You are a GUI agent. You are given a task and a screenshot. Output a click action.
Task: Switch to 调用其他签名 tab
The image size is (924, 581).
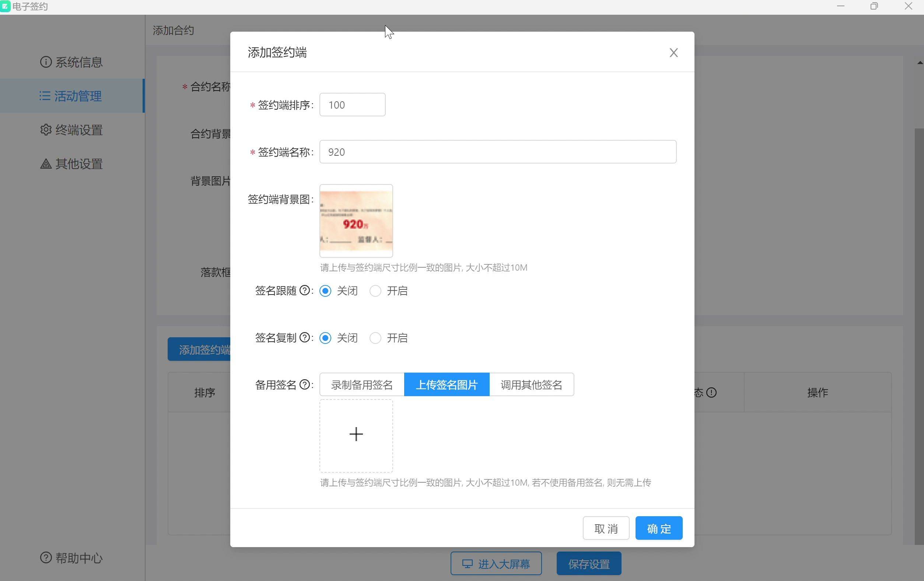[x=532, y=385]
